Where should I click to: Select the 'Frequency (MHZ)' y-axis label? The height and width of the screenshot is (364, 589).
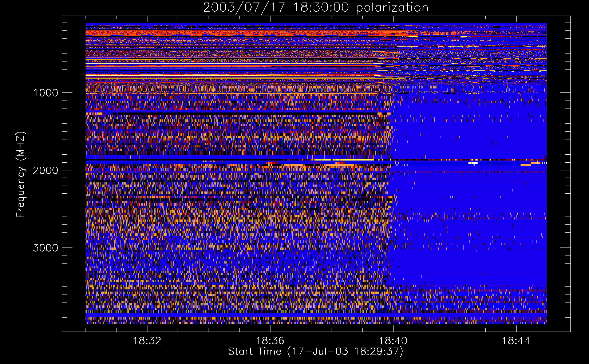click(x=21, y=175)
